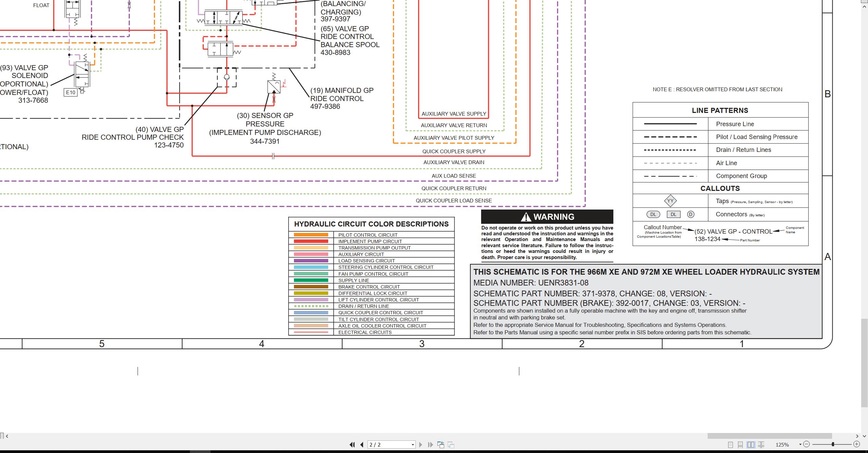Click the horizontal scrollbar right arrow
Screen dimensions: 868x453
(x=857, y=436)
